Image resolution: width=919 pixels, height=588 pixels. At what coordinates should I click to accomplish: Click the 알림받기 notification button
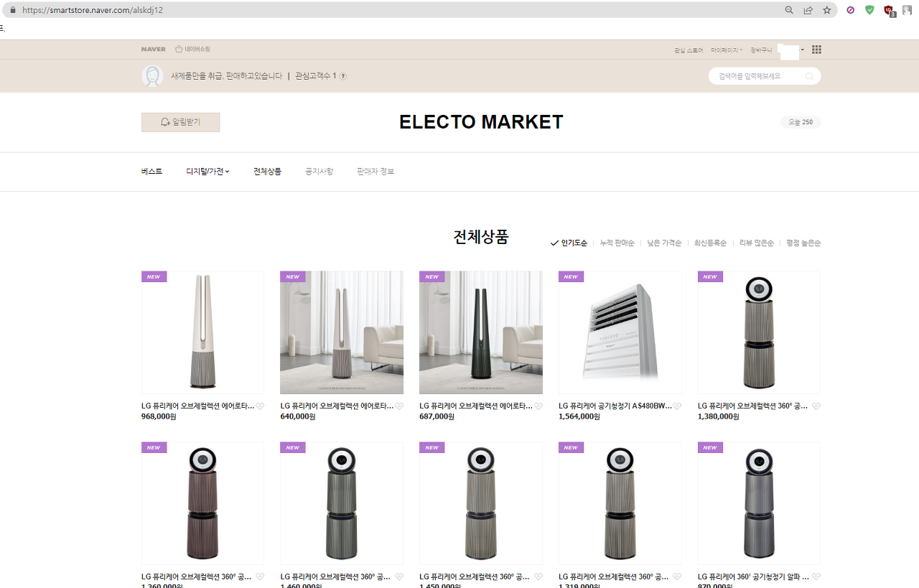click(181, 122)
